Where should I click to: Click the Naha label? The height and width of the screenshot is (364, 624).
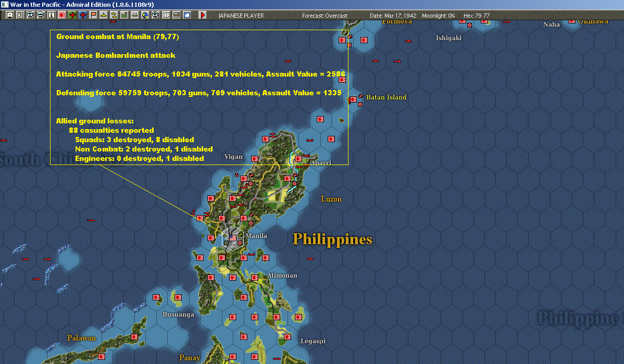coord(551,24)
